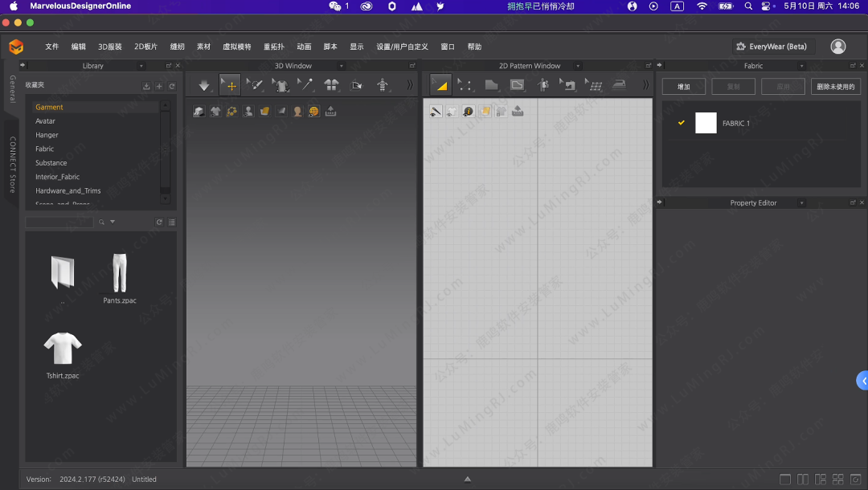Click the add favorite plus icon in Library
The height and width of the screenshot is (490, 868).
click(x=159, y=86)
